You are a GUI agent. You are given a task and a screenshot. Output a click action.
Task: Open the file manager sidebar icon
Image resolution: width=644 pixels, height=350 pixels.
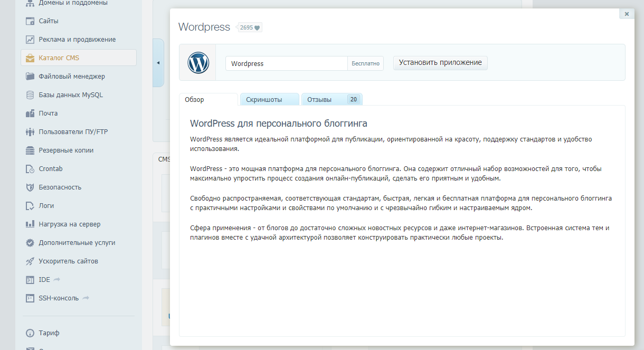coord(30,77)
